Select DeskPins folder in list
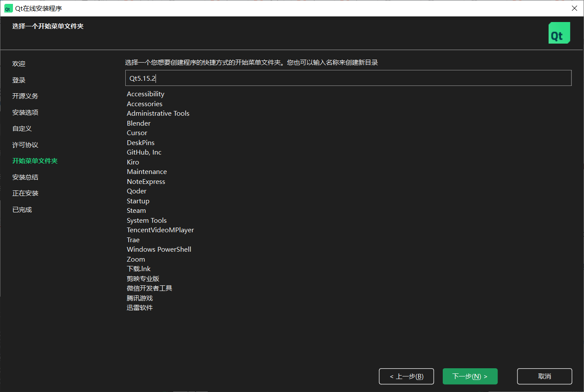The image size is (584, 392). [140, 143]
